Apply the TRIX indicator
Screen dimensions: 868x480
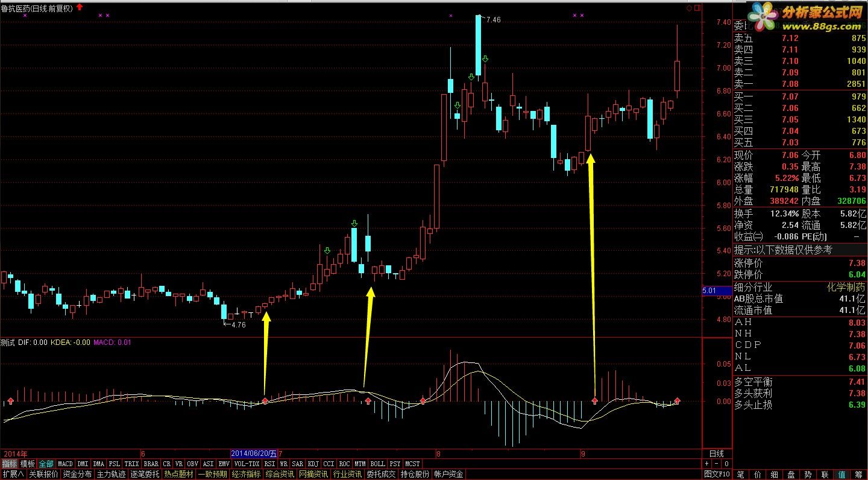pos(132,464)
